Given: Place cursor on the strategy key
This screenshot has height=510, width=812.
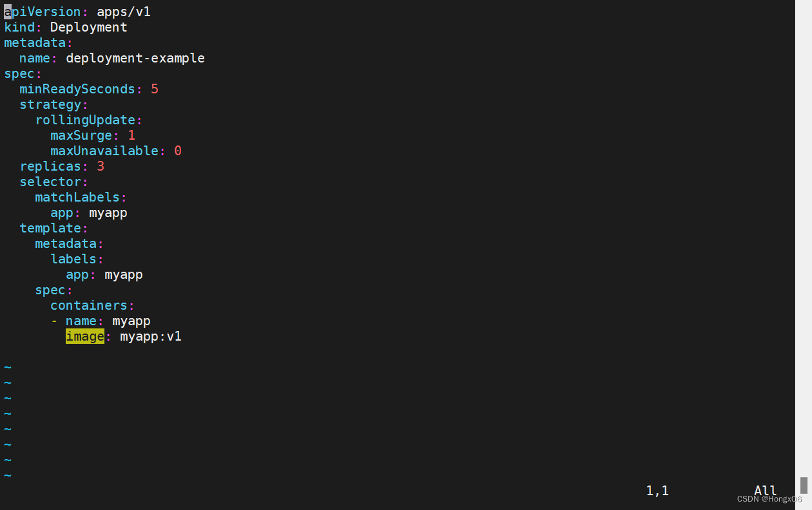Looking at the screenshot, I should coord(50,104).
